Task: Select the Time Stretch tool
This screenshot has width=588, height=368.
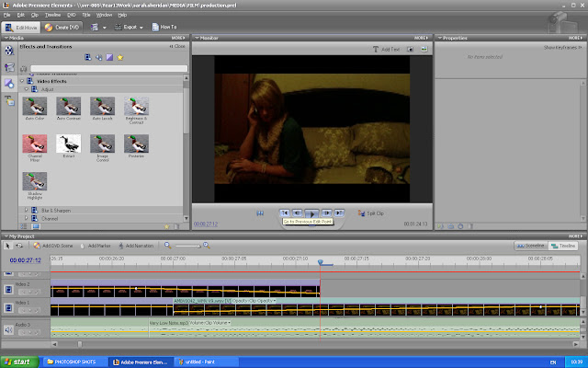Action: pyautogui.click(x=19, y=246)
